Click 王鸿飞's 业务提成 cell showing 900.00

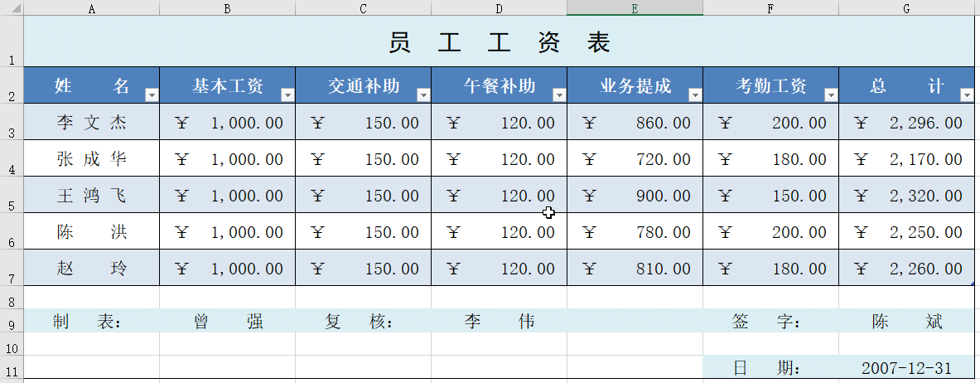[635, 196]
